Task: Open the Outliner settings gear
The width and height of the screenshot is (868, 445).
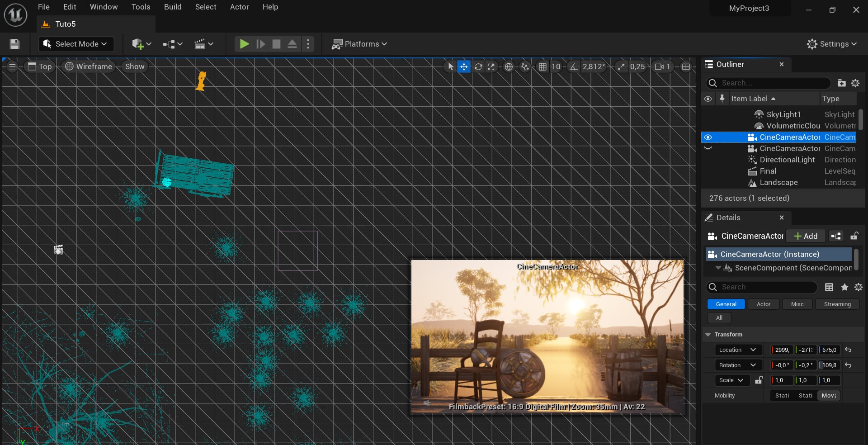Action: tap(855, 83)
